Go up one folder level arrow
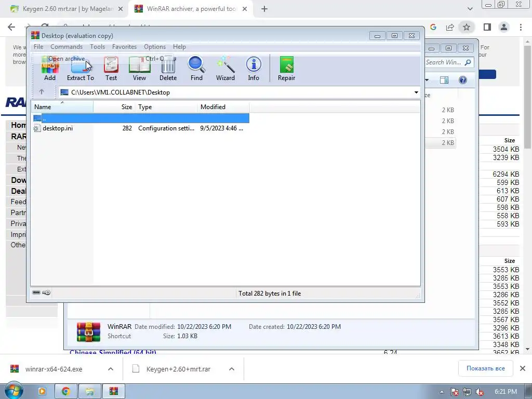The image size is (532, 399). click(x=42, y=91)
